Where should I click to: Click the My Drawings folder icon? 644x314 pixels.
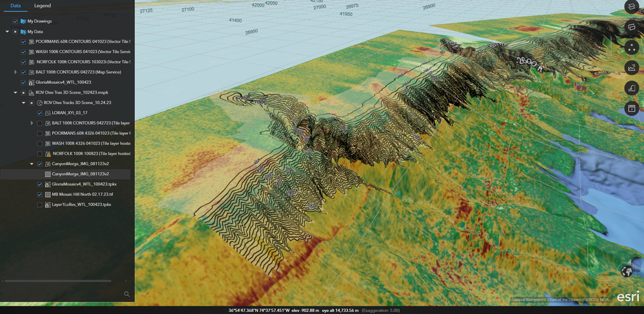23,21
